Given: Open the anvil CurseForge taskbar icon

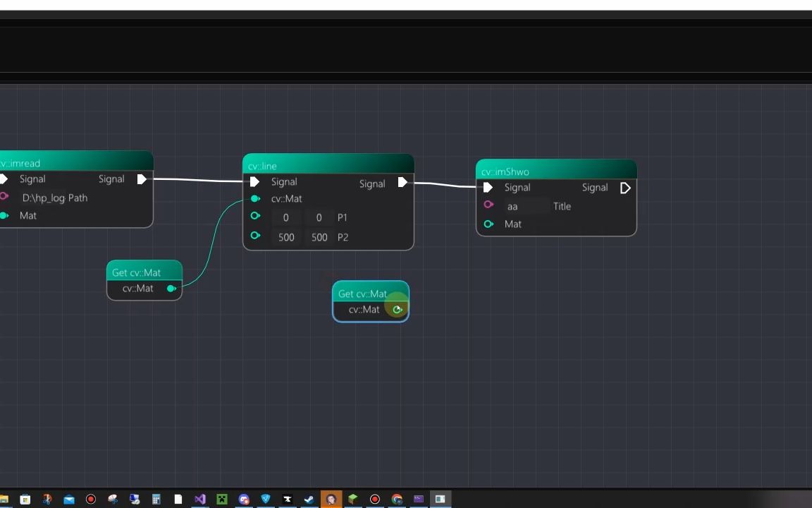Looking at the screenshot, I should pos(288,500).
